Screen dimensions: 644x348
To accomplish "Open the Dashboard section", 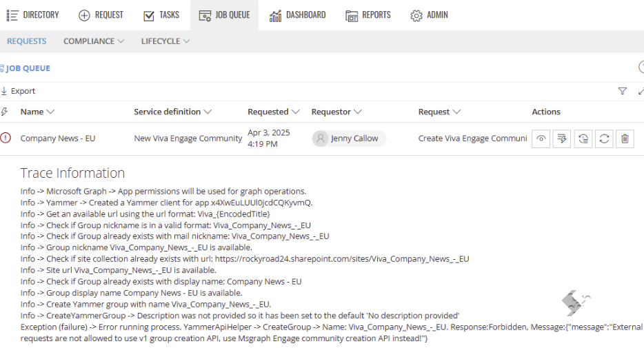I will coord(298,15).
